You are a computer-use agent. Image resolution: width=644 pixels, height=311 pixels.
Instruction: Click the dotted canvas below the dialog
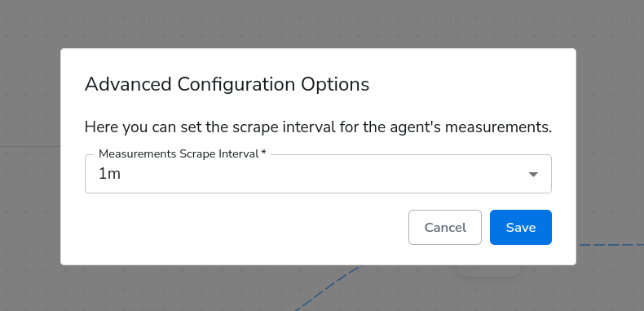click(165, 288)
